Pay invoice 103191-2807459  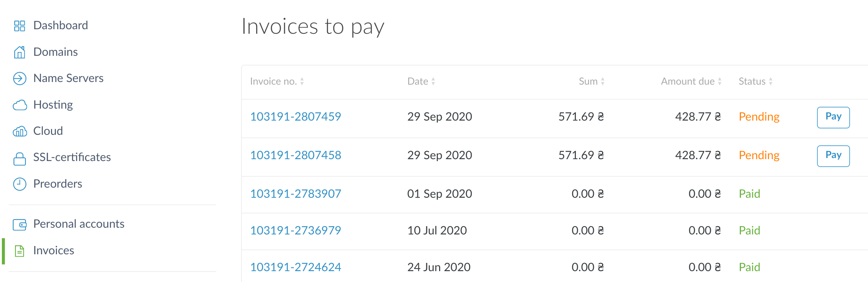(833, 117)
